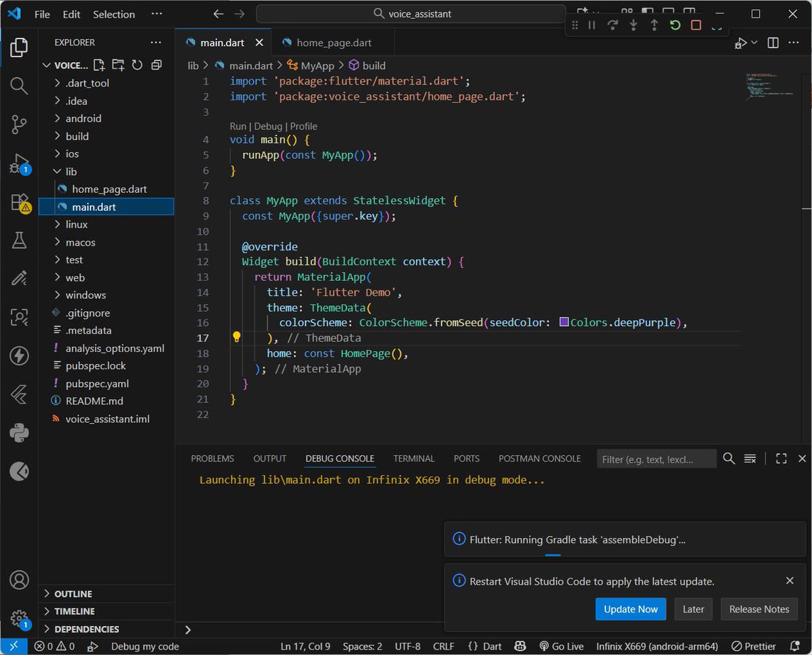Open the run/debug dropdown arrow in editor title

[x=754, y=43]
